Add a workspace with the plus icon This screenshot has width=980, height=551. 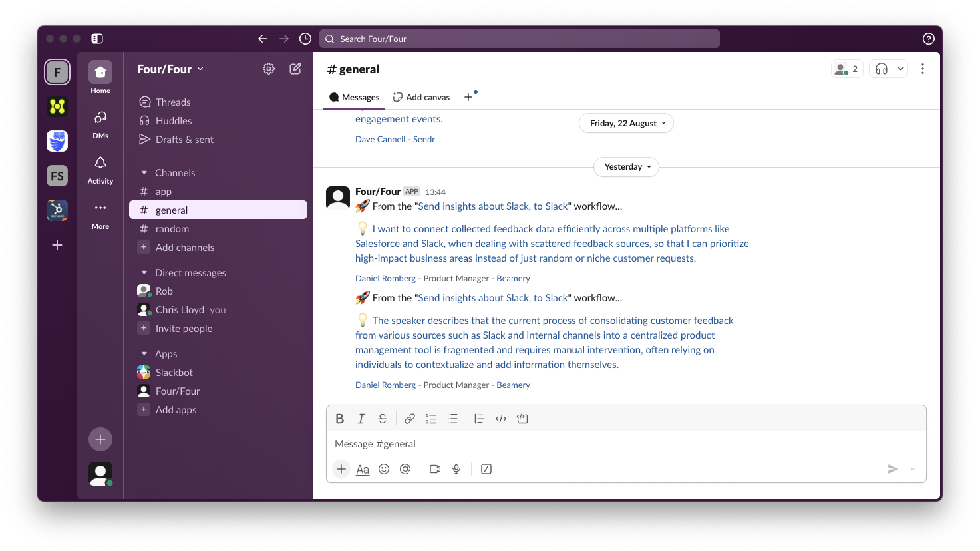[57, 245]
